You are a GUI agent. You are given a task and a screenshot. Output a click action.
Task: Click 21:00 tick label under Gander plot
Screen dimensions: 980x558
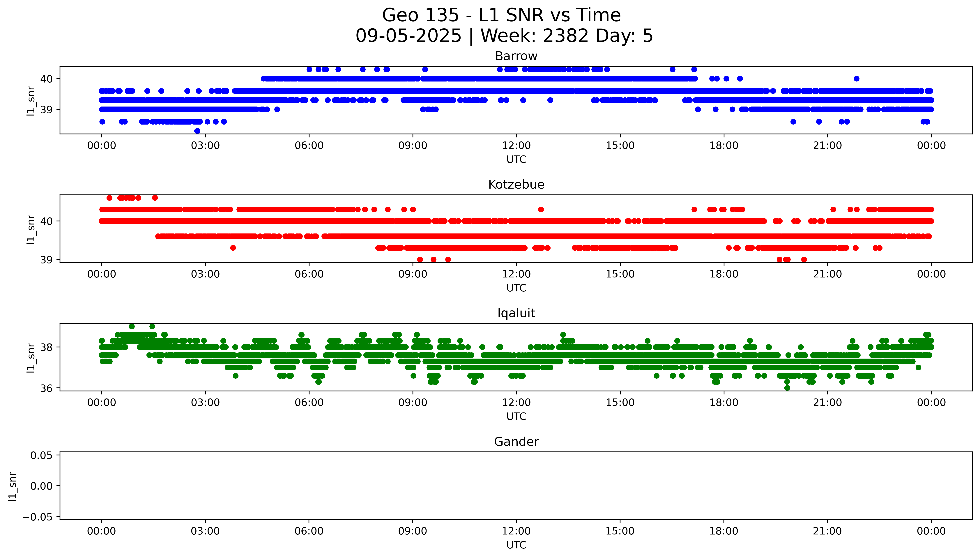coord(827,531)
